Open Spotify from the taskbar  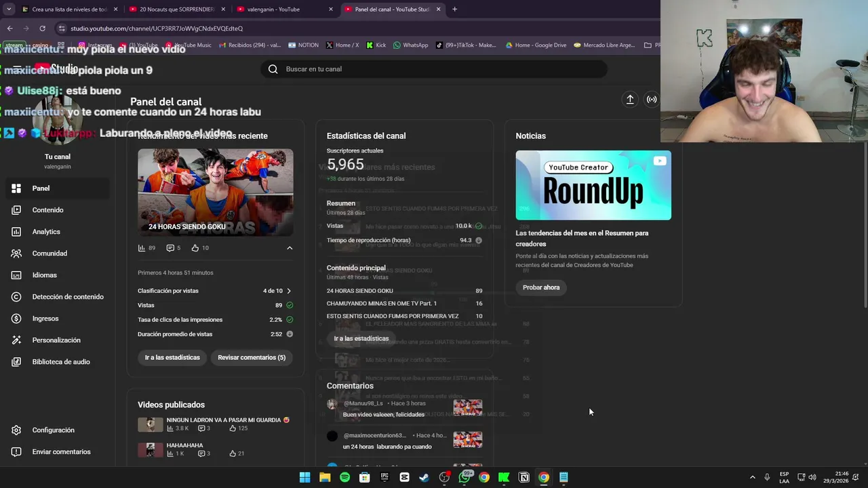coord(344,478)
